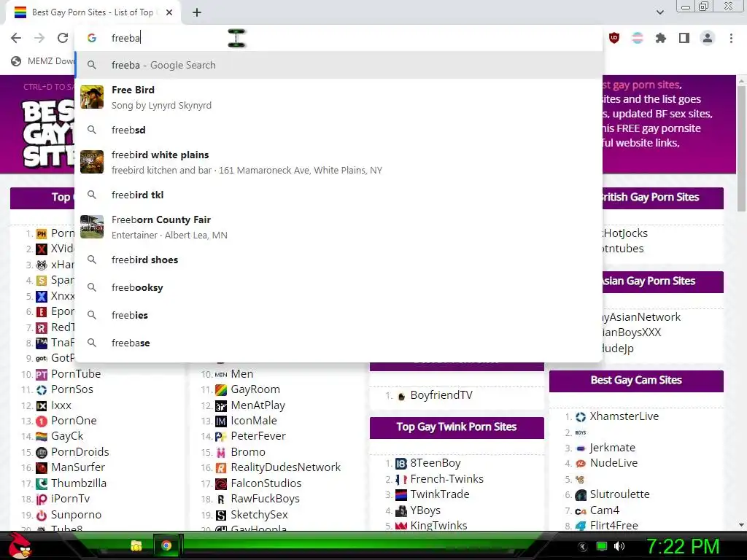Image resolution: width=747 pixels, height=560 pixels.
Task: Choose the Free Bird song suggestion
Action: (338, 97)
